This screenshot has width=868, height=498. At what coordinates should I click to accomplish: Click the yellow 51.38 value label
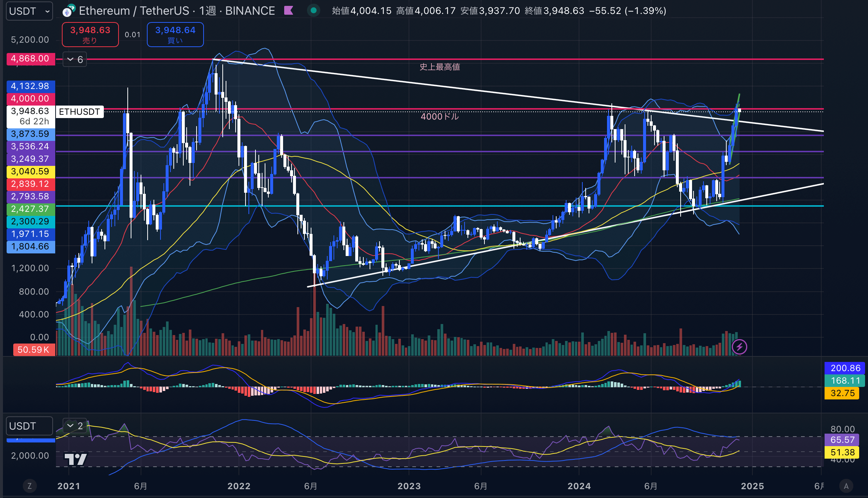(x=842, y=452)
